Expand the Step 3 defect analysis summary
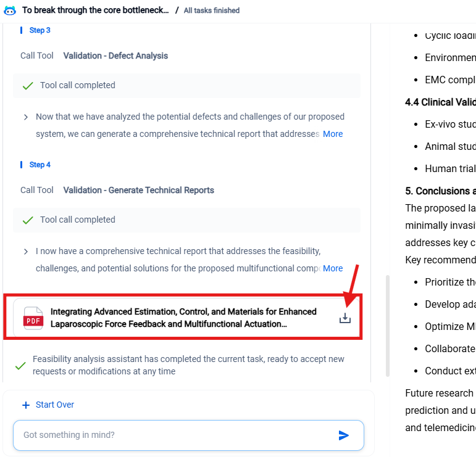The image size is (476, 457). 25,117
